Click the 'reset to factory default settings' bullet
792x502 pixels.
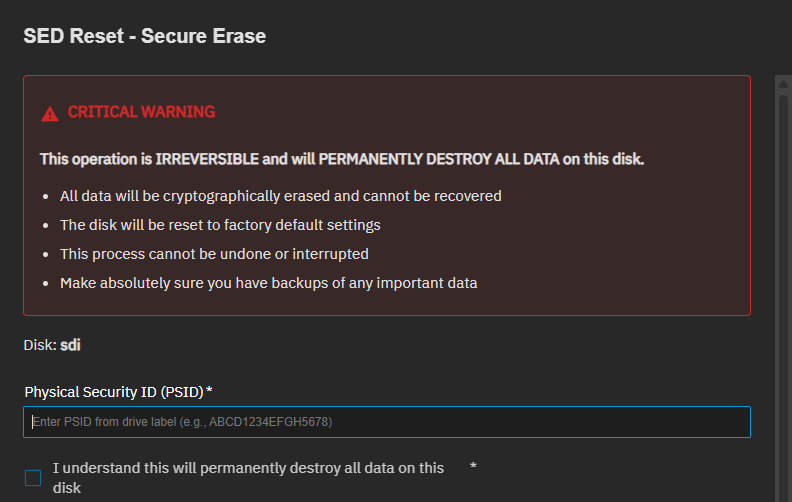point(220,225)
